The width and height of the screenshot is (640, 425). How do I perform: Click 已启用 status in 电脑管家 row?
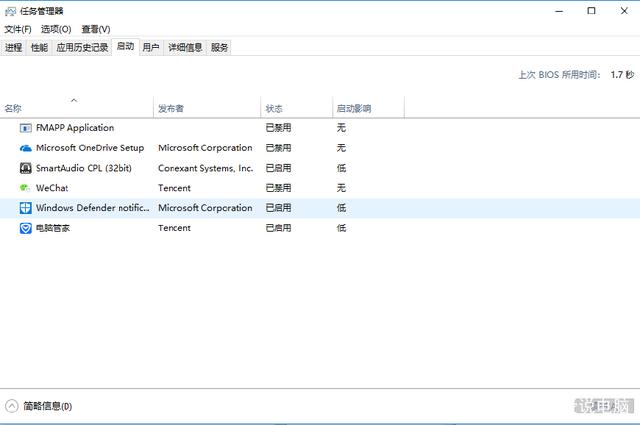pos(278,228)
